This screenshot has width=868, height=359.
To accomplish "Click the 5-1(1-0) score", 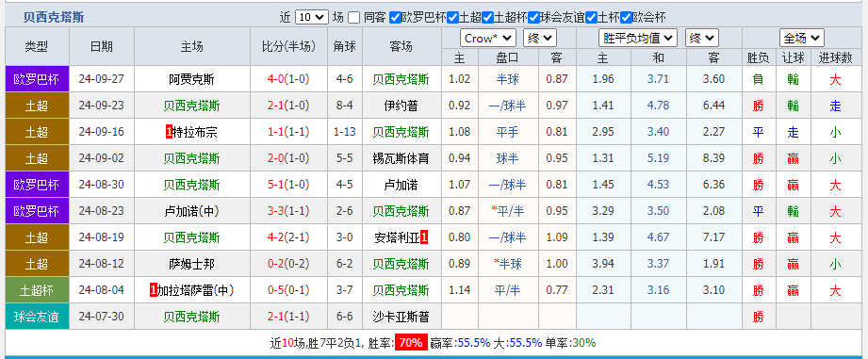I will click(x=288, y=185).
